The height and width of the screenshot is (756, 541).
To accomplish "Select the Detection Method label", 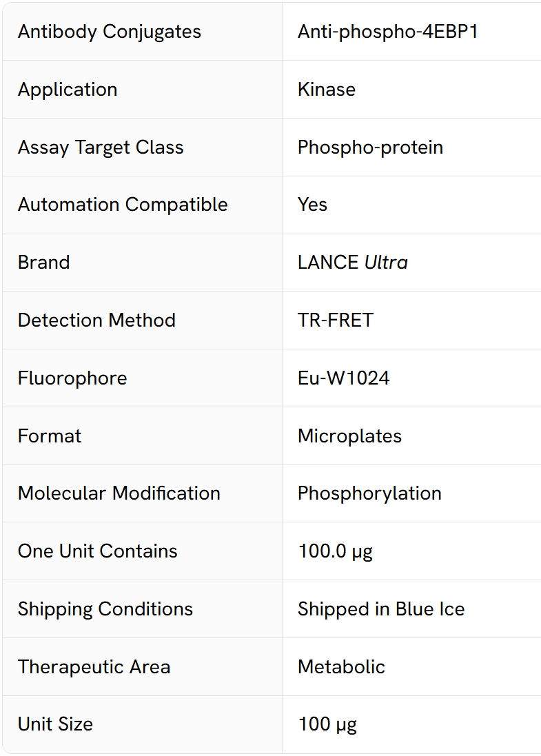I will (97, 320).
